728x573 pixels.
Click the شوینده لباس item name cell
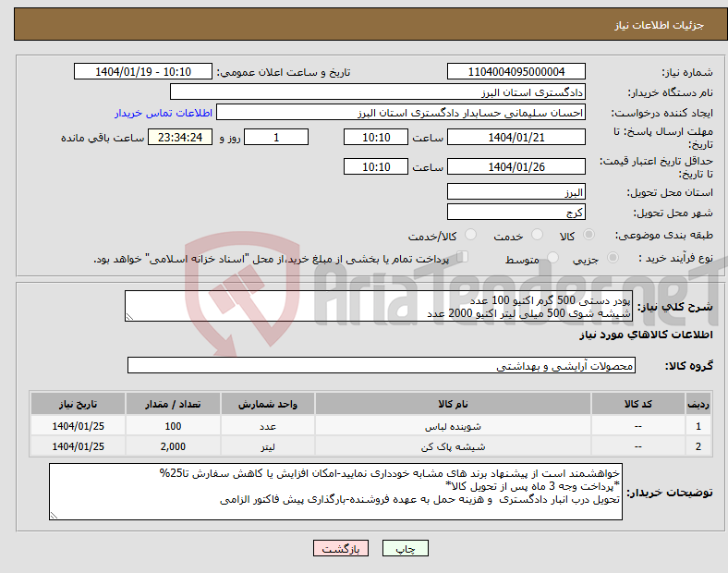pyautogui.click(x=453, y=426)
